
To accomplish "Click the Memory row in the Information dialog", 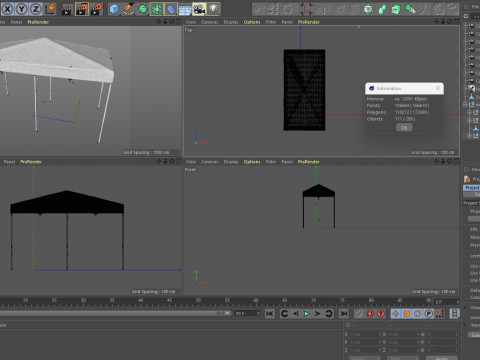I will (397, 99).
